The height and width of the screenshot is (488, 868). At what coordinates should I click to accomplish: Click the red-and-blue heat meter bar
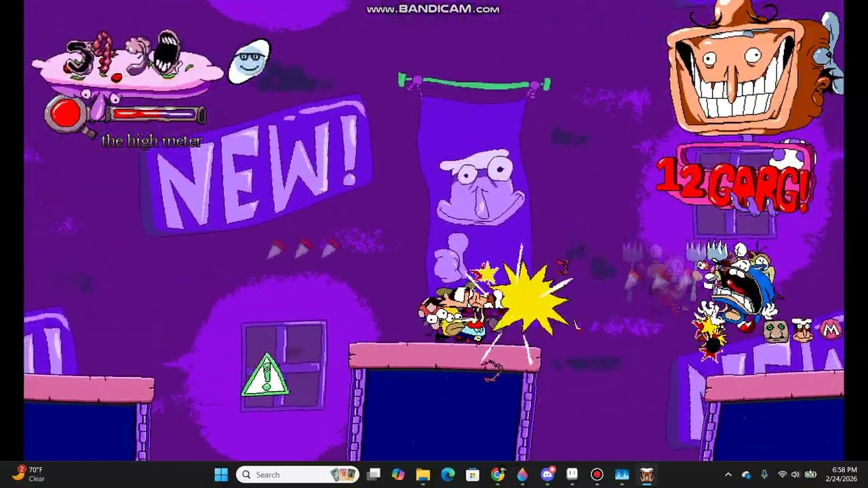click(x=157, y=115)
